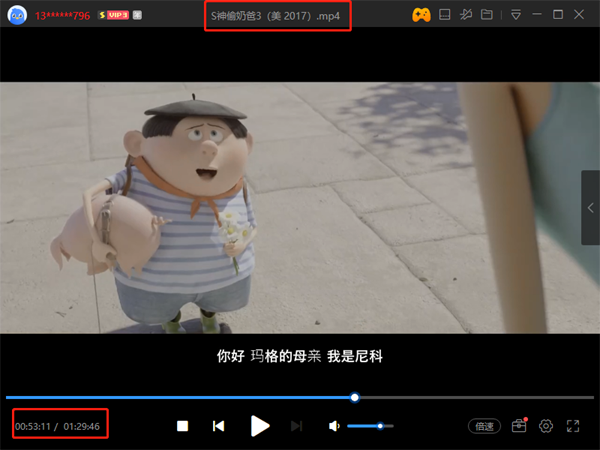Image resolution: width=600 pixels, height=450 pixels.
Task: Expand the right side panel arrow
Action: pos(590,206)
